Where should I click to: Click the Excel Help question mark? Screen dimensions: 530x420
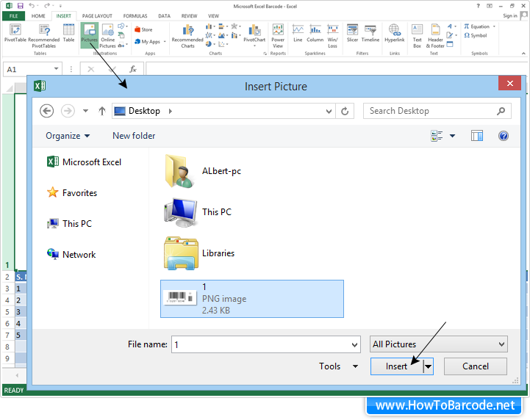pos(478,6)
